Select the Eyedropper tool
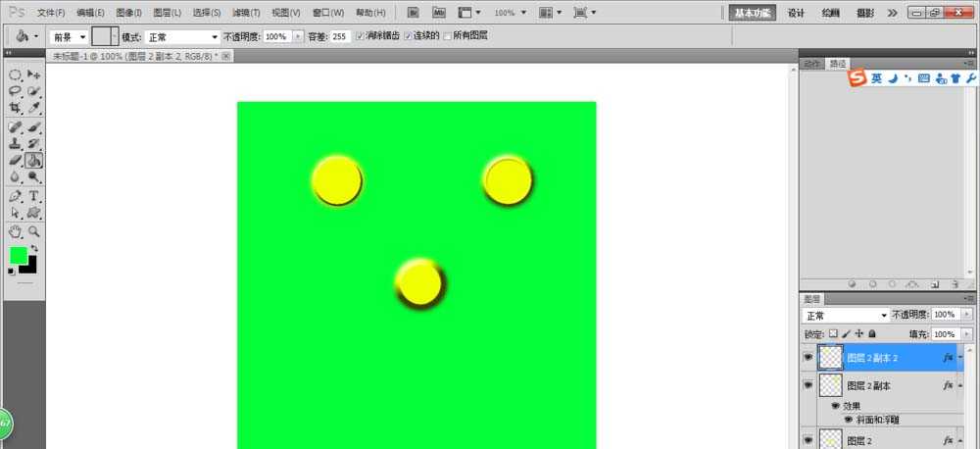 (x=33, y=107)
